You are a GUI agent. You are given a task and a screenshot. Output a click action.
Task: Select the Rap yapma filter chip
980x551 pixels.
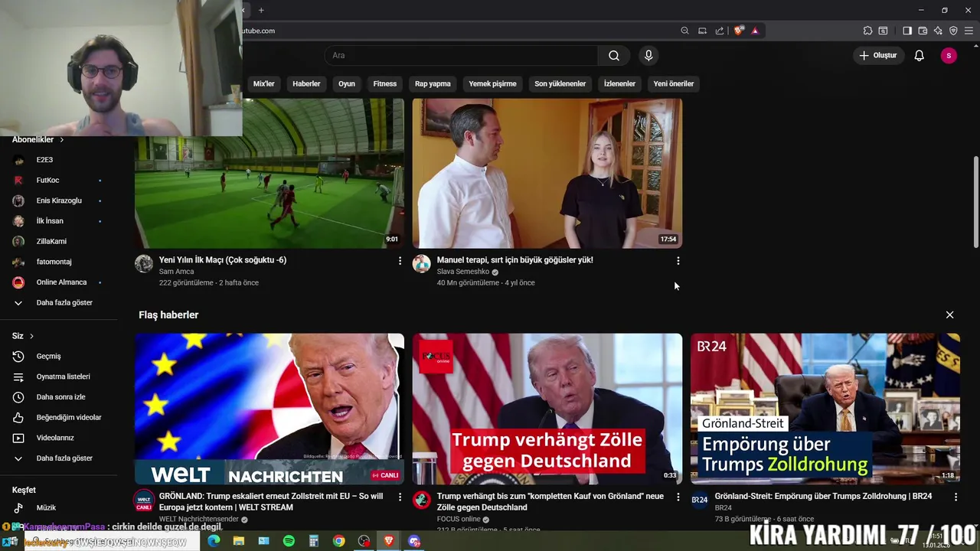click(433, 83)
